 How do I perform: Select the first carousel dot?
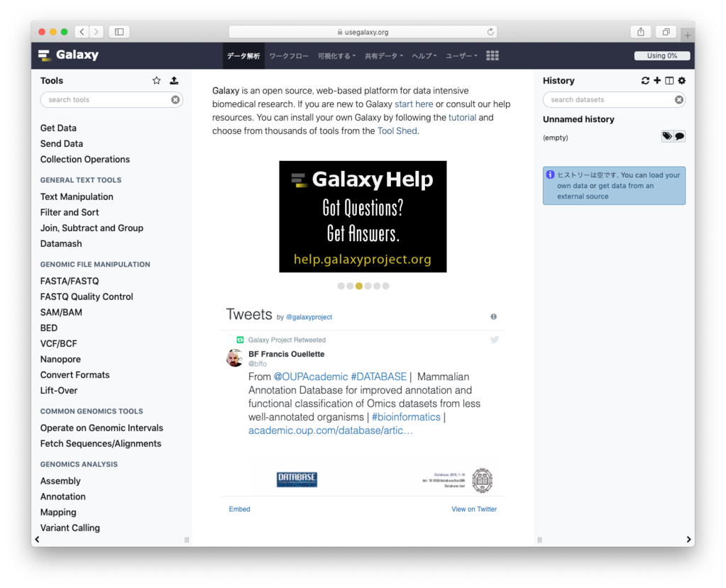tap(341, 286)
